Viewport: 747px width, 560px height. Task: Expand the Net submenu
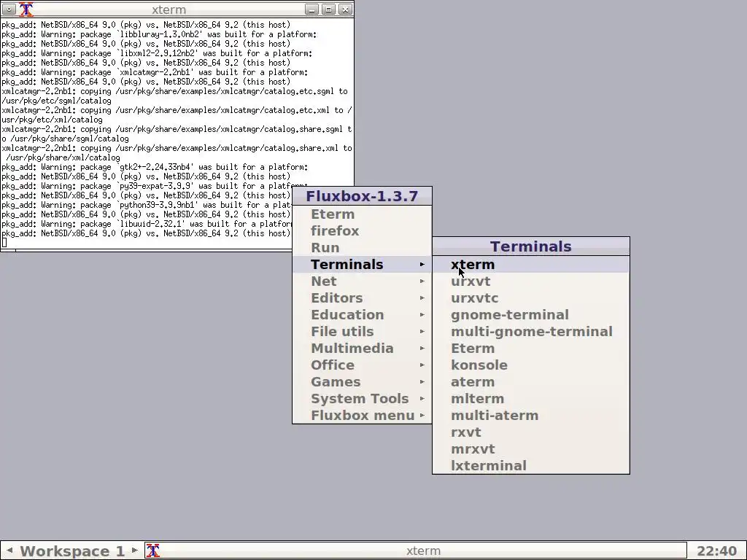[362, 281]
